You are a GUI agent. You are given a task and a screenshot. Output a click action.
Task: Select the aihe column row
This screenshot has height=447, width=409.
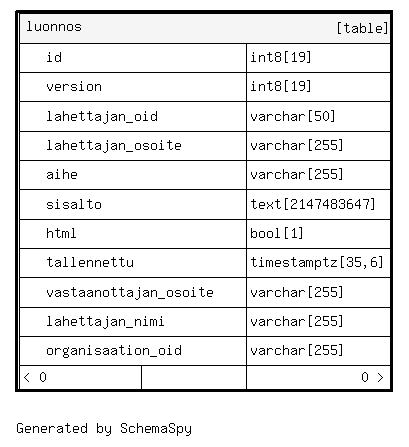205,175
